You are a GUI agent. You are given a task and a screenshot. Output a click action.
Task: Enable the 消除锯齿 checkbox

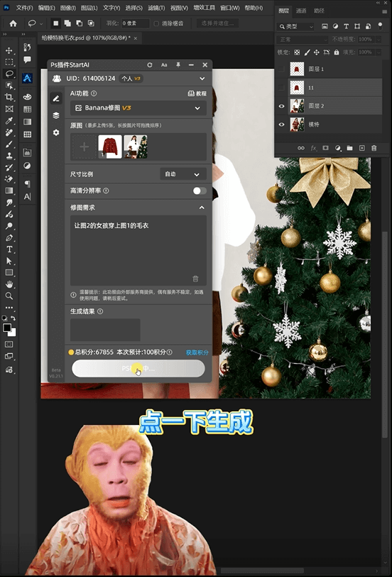coord(156,23)
